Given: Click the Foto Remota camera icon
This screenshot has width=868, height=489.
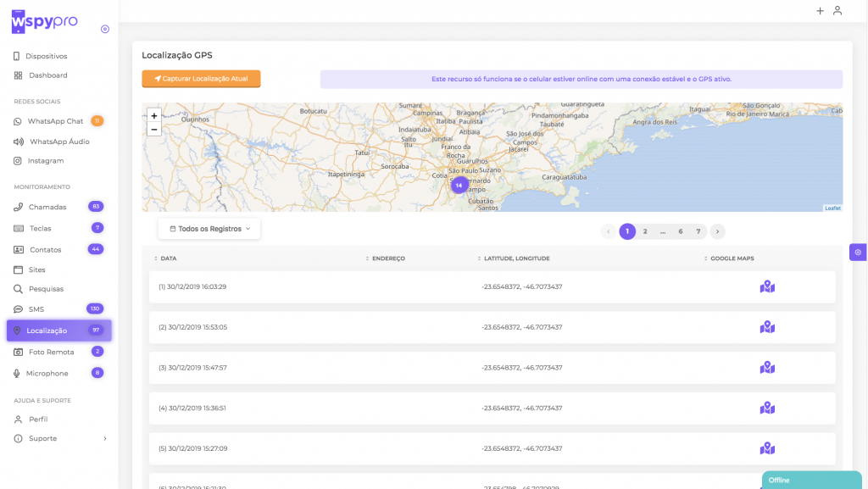Looking at the screenshot, I should pos(19,352).
